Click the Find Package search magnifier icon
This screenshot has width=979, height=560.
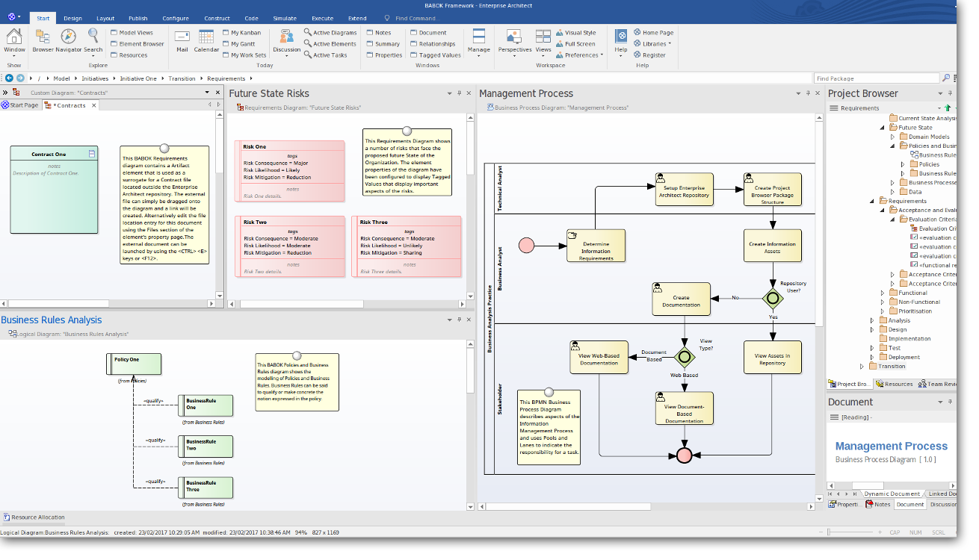click(946, 78)
